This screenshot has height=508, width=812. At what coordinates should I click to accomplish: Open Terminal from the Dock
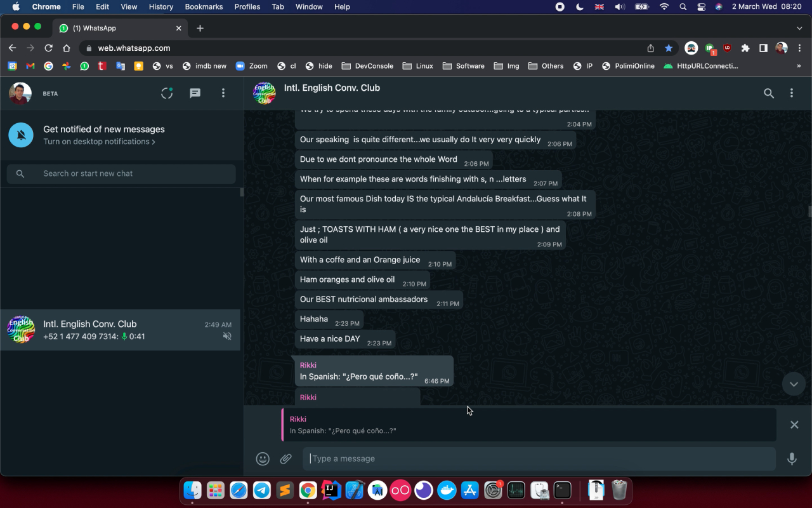562,490
